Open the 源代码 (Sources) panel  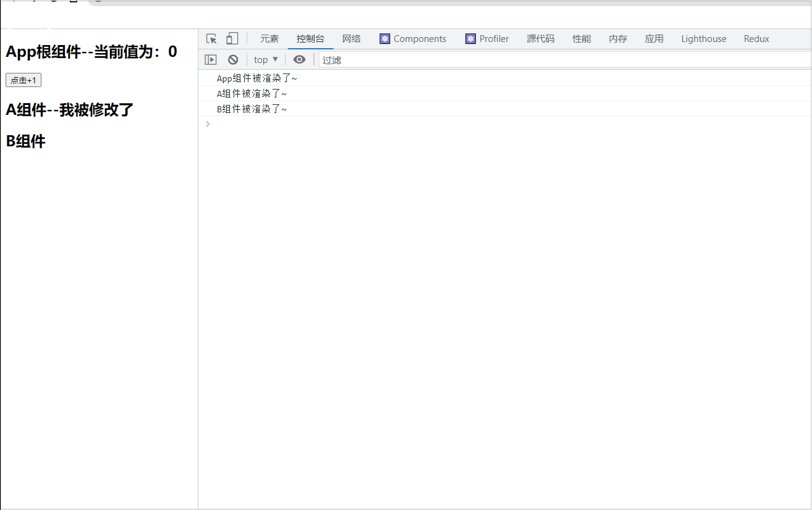pyautogui.click(x=540, y=38)
